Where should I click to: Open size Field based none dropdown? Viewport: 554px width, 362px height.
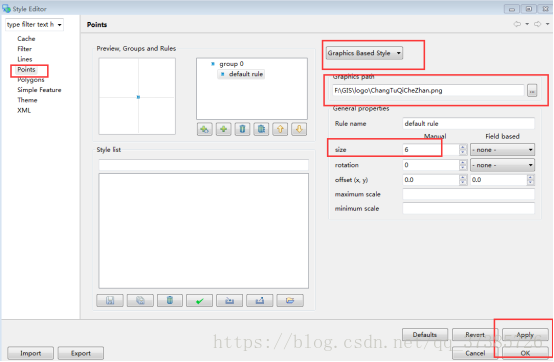(x=502, y=150)
